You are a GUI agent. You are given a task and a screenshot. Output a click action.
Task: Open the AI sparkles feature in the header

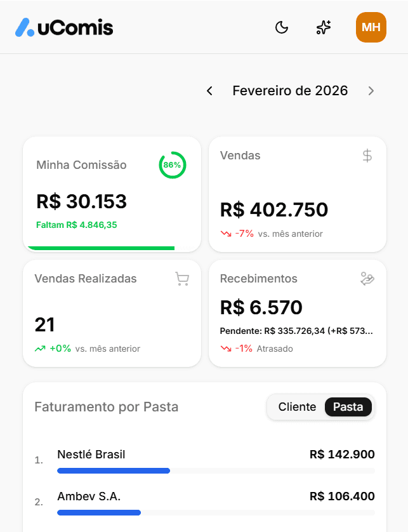click(x=324, y=27)
